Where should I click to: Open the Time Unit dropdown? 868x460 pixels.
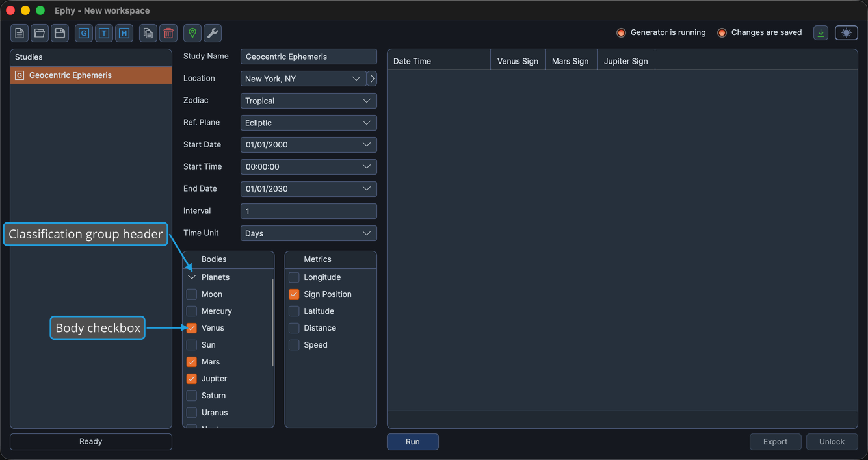pos(308,233)
